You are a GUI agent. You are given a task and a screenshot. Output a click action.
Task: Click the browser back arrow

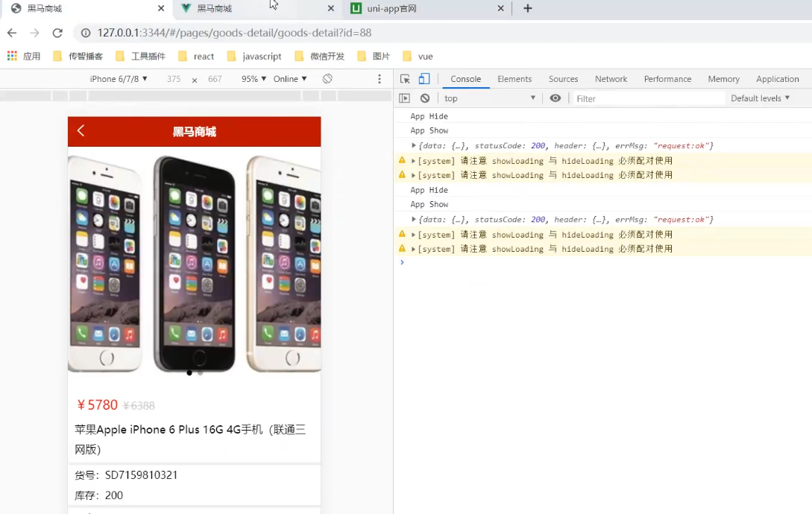point(12,33)
